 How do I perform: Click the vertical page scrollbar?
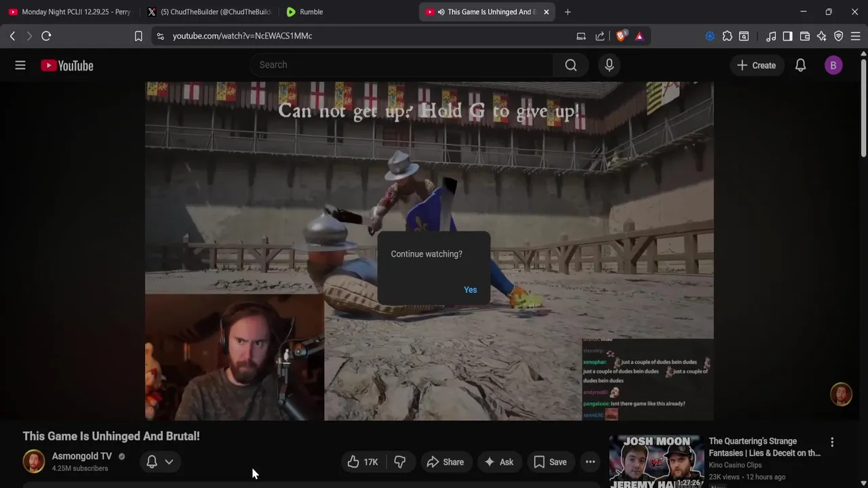coord(864,108)
